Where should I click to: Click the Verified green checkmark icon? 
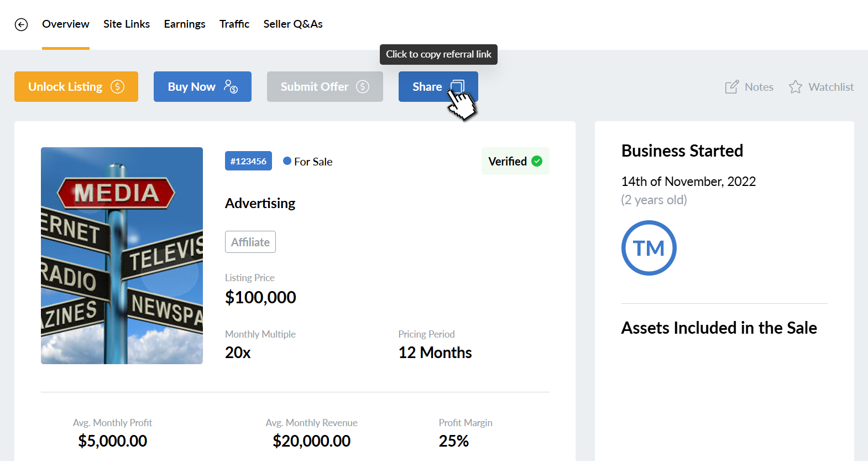[x=537, y=161]
